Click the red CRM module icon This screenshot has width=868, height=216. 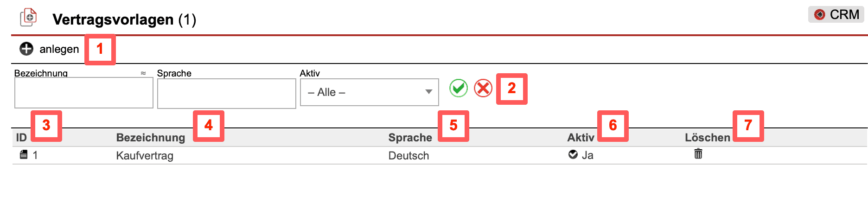point(820,15)
